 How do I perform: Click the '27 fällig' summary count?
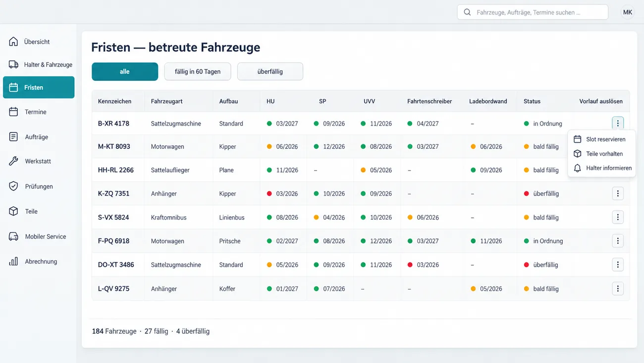pyautogui.click(x=156, y=331)
